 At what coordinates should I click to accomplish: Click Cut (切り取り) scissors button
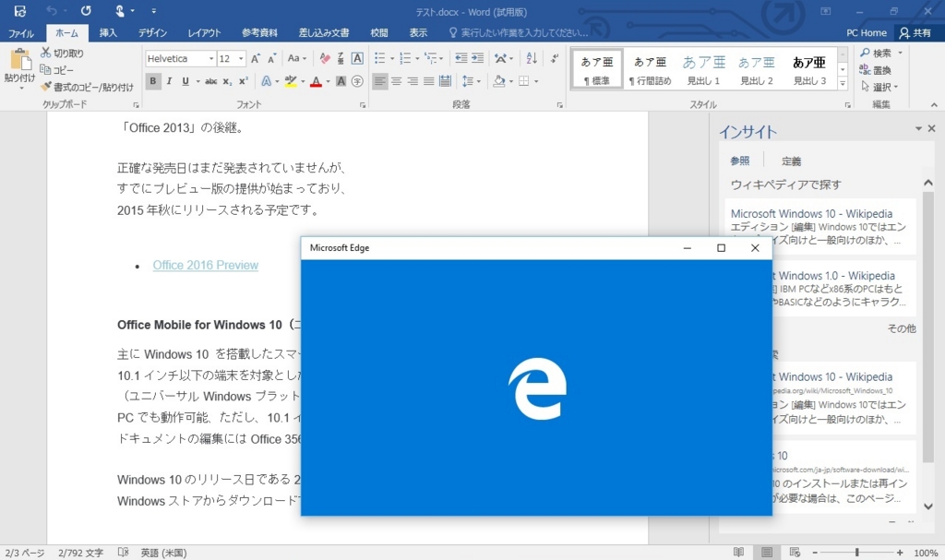[x=62, y=53]
